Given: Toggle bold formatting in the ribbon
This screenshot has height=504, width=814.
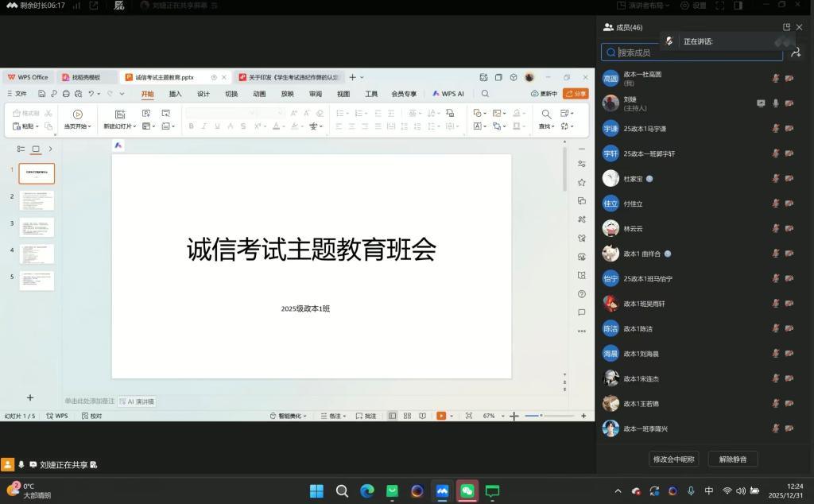Looking at the screenshot, I should 191,126.
